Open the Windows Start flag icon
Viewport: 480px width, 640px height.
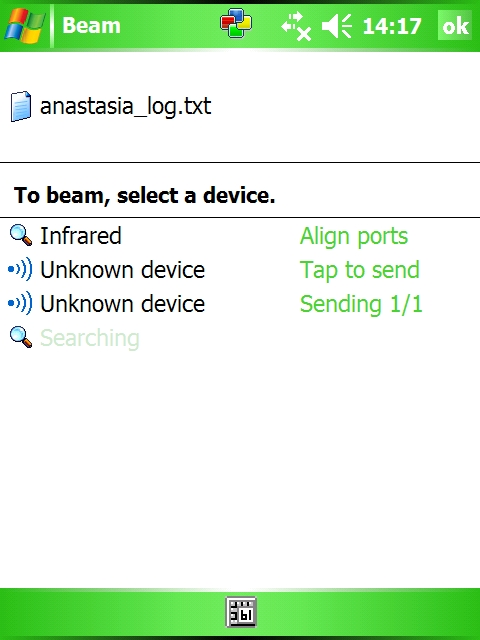(x=24, y=26)
